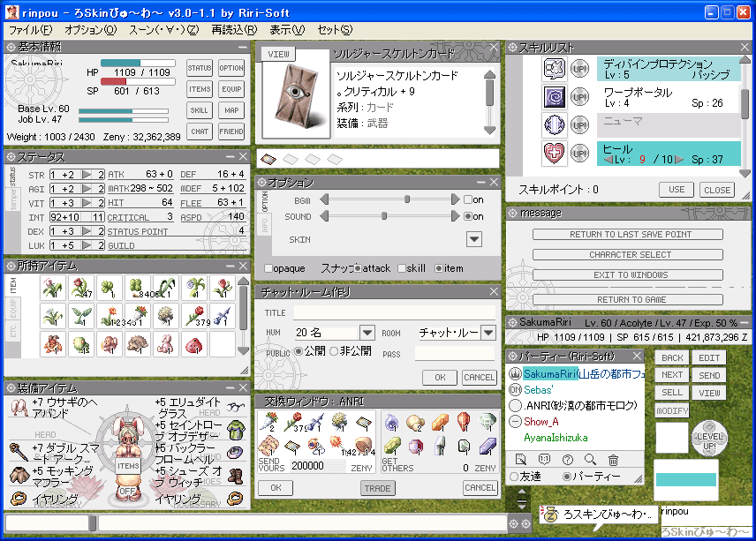756x541 pixels.
Task: Click the FRIEND button in basic info
Action: (231, 131)
